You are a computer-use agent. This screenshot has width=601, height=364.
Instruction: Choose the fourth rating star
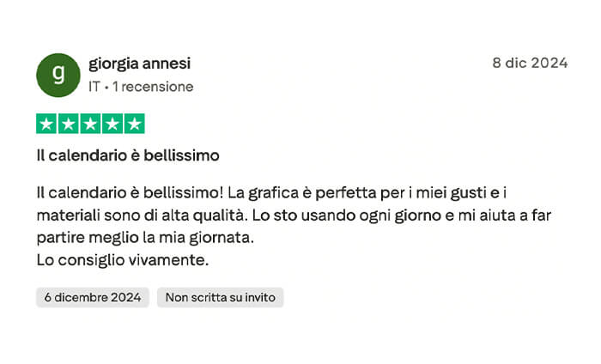[x=112, y=124]
